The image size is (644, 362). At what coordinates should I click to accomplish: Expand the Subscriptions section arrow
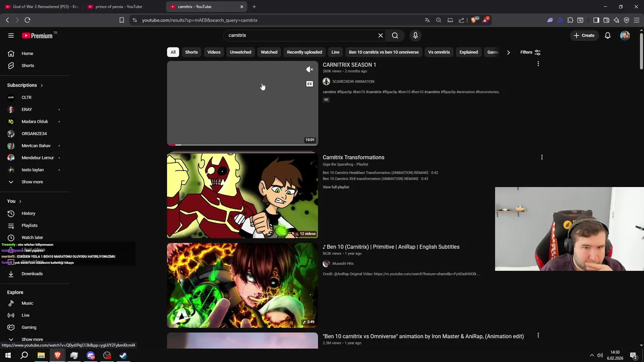[x=41, y=85]
